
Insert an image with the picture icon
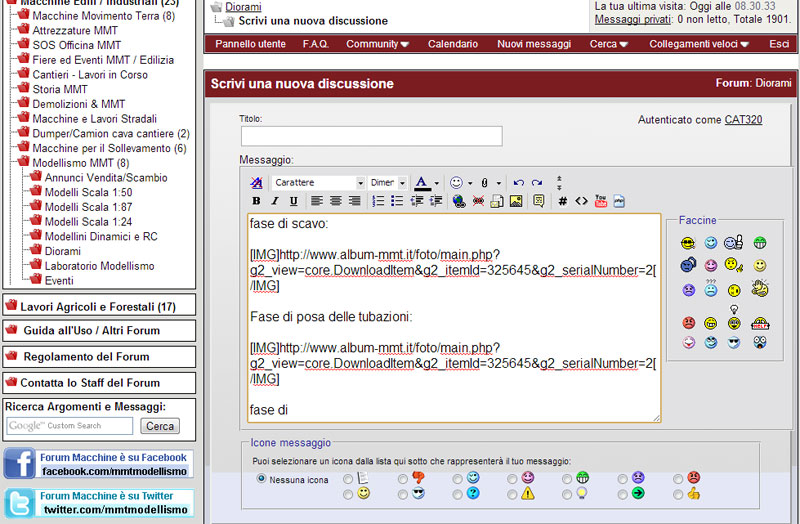click(516, 201)
